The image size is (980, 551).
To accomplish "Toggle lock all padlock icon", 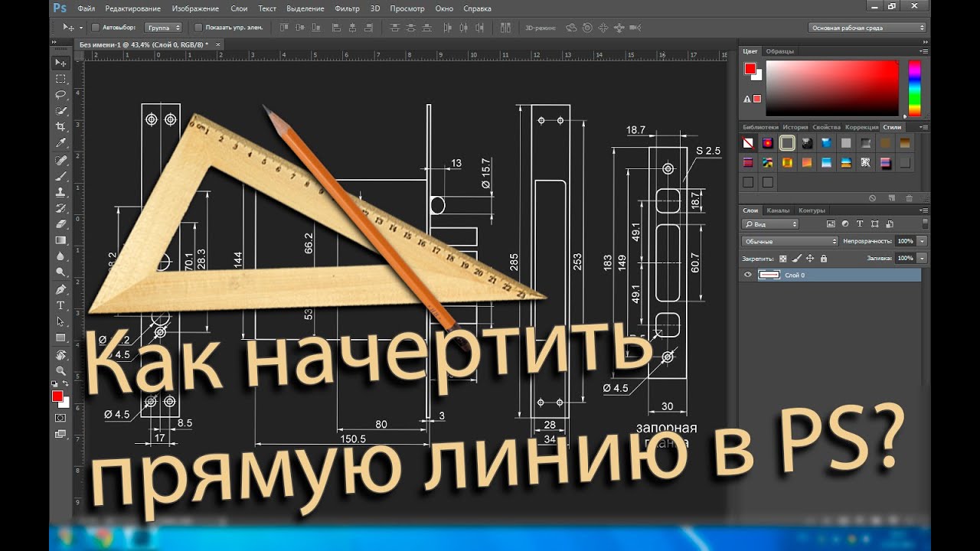I will pyautogui.click(x=822, y=259).
